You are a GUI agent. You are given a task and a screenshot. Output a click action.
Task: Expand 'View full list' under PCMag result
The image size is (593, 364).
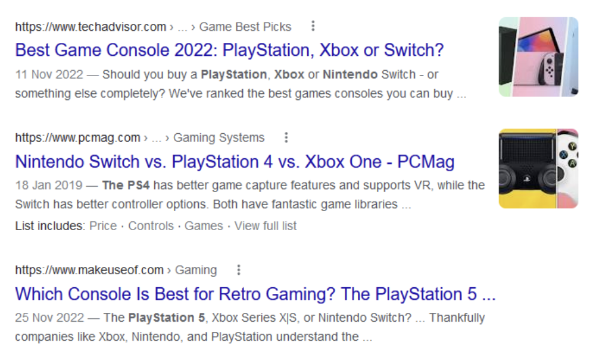(266, 226)
